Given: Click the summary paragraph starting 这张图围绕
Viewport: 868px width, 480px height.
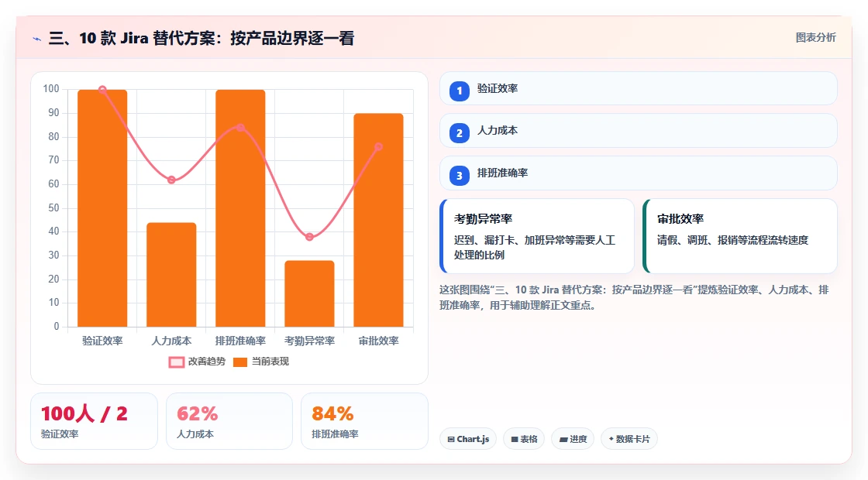Looking at the screenshot, I should coord(634,297).
